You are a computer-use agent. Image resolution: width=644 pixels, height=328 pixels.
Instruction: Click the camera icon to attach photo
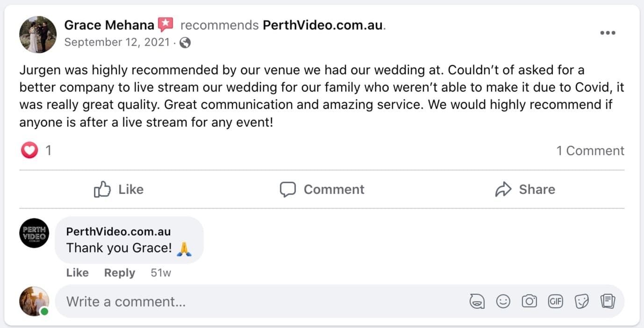point(529,302)
